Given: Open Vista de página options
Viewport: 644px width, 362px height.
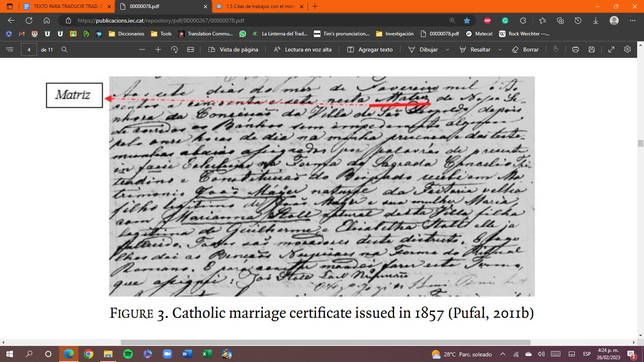Looking at the screenshot, I should 233,49.
